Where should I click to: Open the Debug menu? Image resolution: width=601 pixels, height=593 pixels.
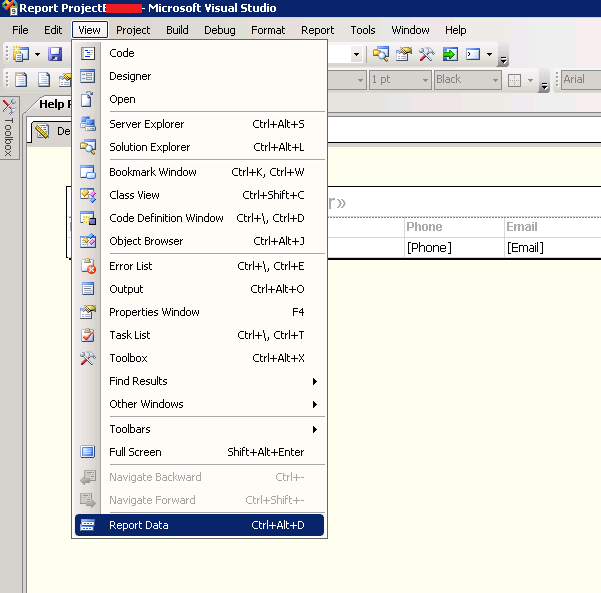coord(219,30)
